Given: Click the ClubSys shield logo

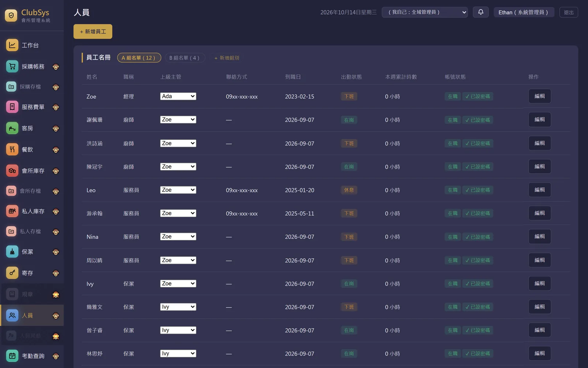Looking at the screenshot, I should 11,15.
